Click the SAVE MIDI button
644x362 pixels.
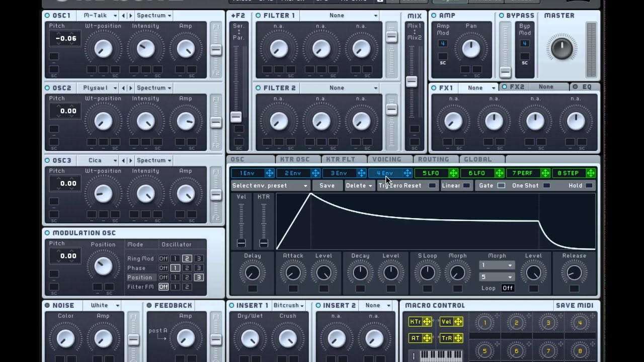(574, 305)
